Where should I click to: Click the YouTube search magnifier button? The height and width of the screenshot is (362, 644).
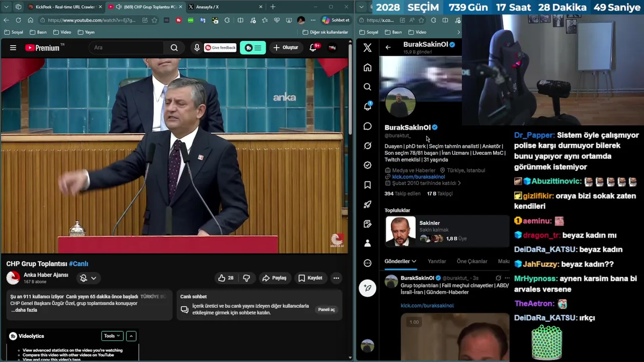click(x=174, y=48)
